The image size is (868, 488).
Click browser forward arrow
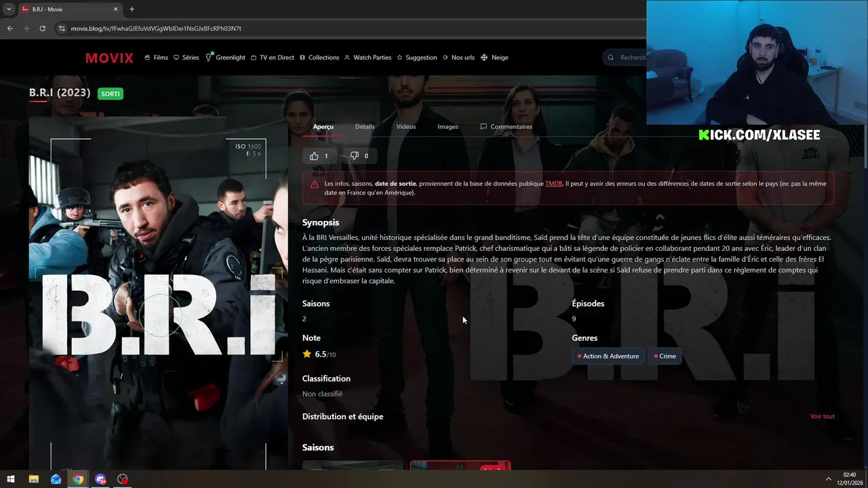coord(26,28)
